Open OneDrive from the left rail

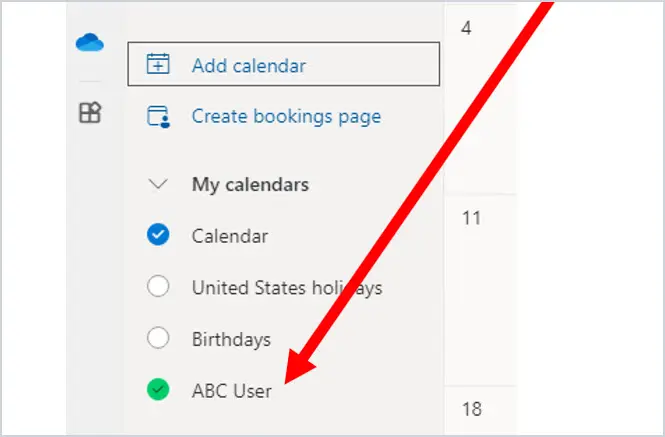[x=90, y=43]
